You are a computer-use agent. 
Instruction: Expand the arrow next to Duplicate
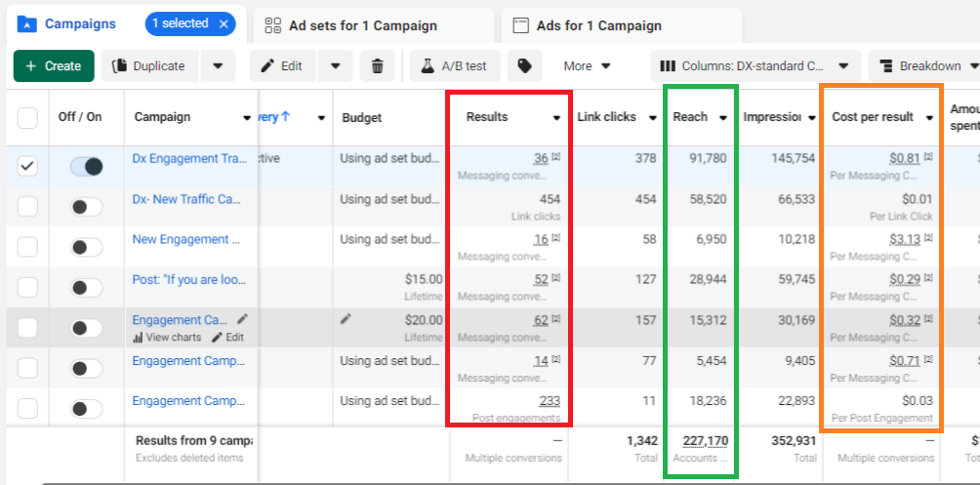tap(218, 66)
